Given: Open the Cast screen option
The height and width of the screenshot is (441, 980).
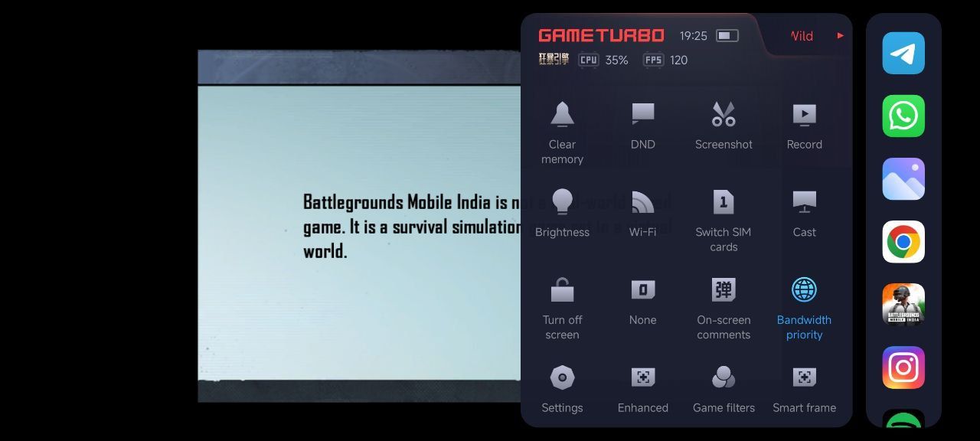Looking at the screenshot, I should 804,202.
